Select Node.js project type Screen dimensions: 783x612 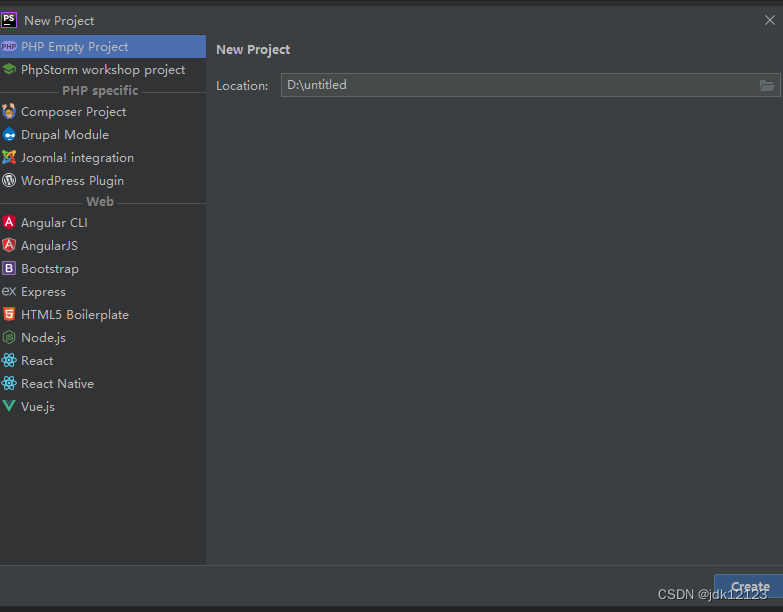click(103, 337)
